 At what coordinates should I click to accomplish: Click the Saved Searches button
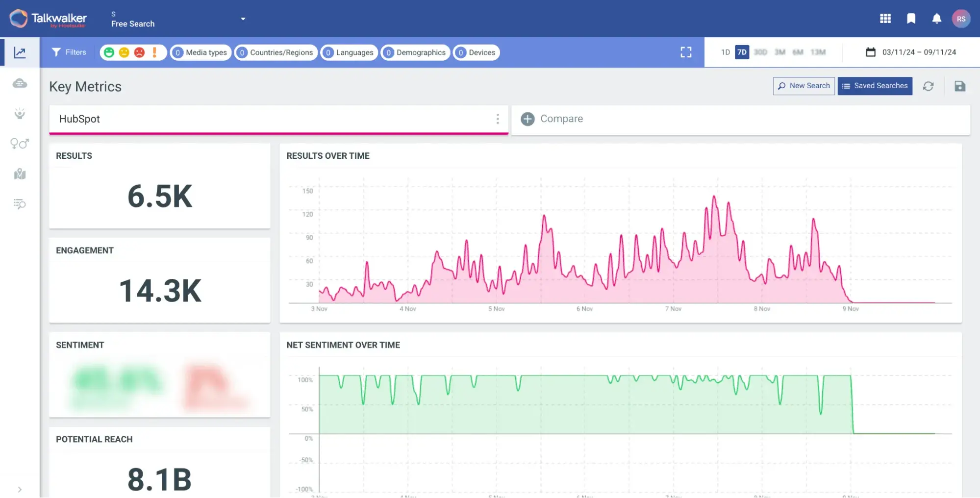tap(875, 86)
